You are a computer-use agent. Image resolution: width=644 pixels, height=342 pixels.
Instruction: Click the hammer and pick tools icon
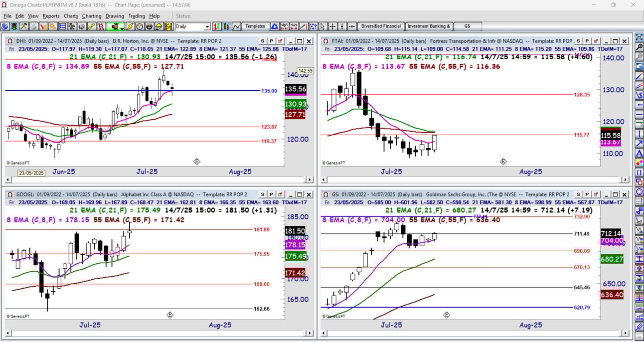pyautogui.click(x=24, y=26)
